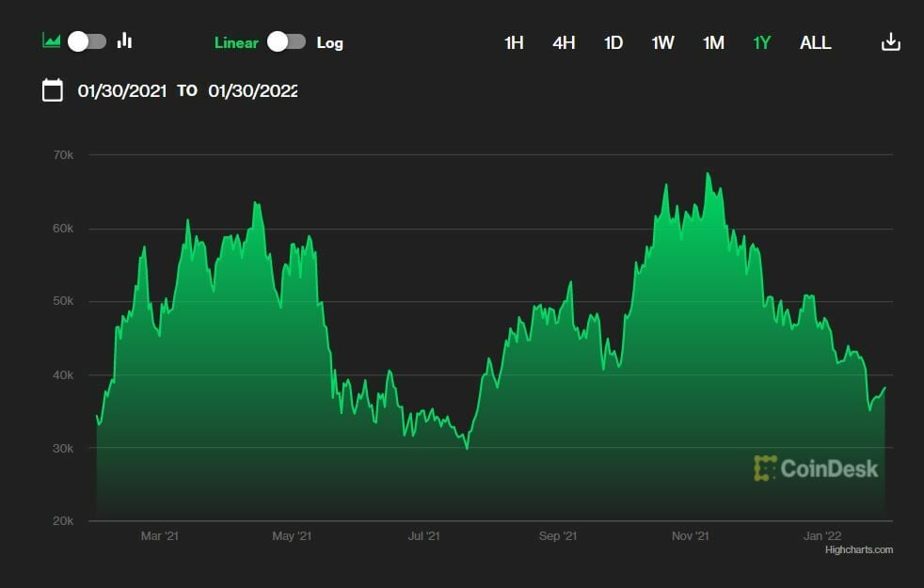Open the calendar date picker icon

pos(53,90)
